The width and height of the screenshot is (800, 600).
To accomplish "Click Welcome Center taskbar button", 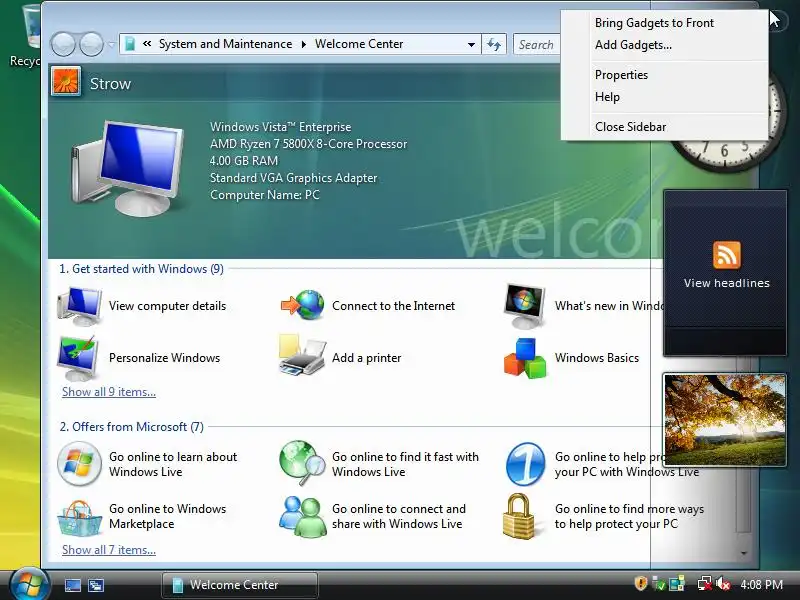I will (x=240, y=585).
